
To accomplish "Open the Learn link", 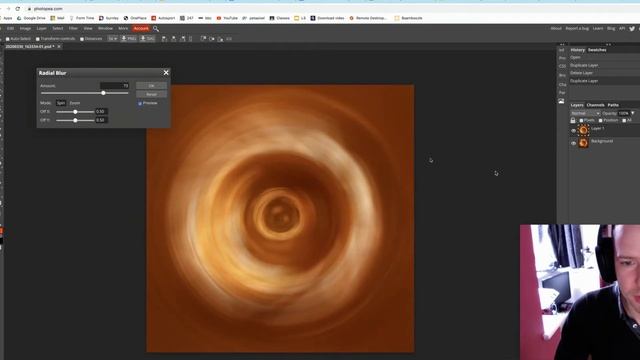I will (598, 29).
